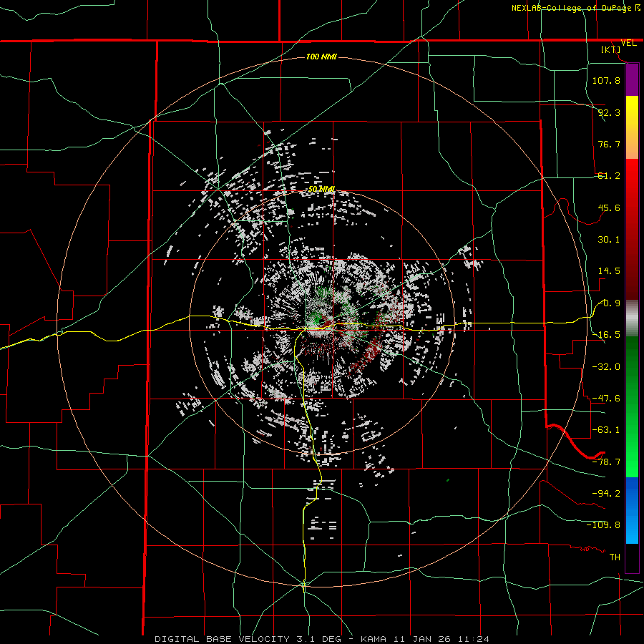
Task: Click the Digital Base Velocity KAMA caption
Action: (x=322, y=639)
